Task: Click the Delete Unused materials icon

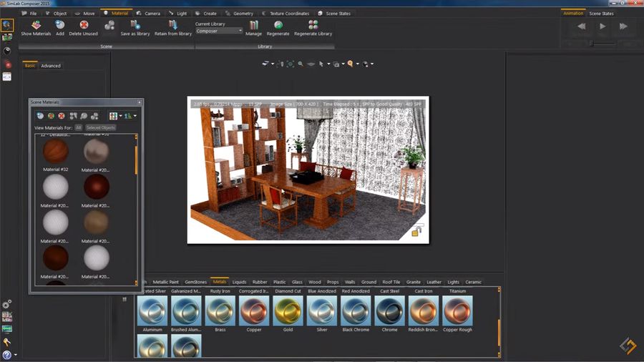Action: tap(84, 25)
